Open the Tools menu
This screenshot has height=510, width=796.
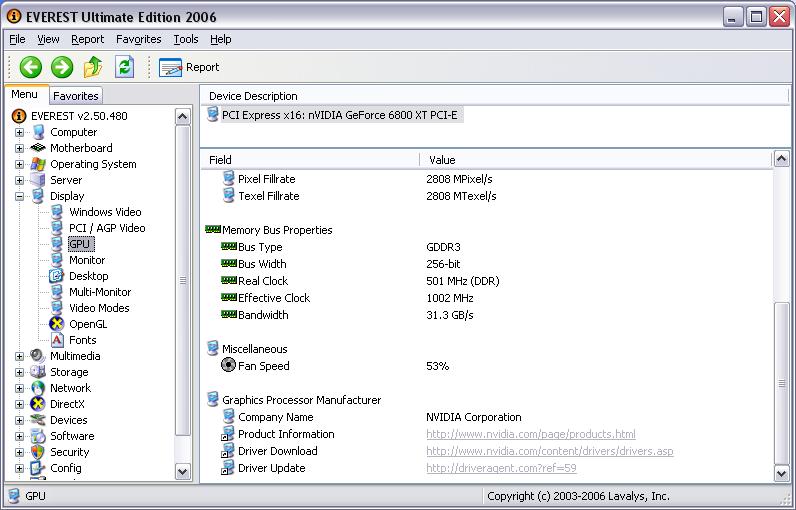(x=186, y=39)
